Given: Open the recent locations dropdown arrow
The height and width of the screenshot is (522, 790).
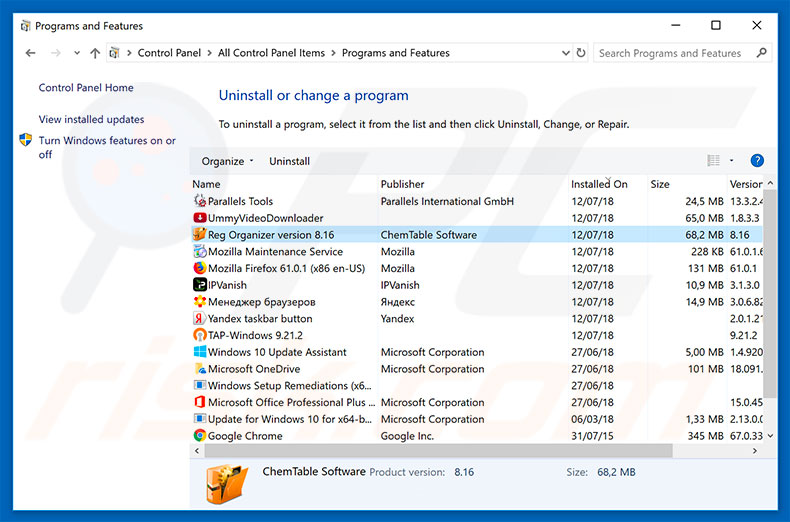Looking at the screenshot, I should point(77,53).
